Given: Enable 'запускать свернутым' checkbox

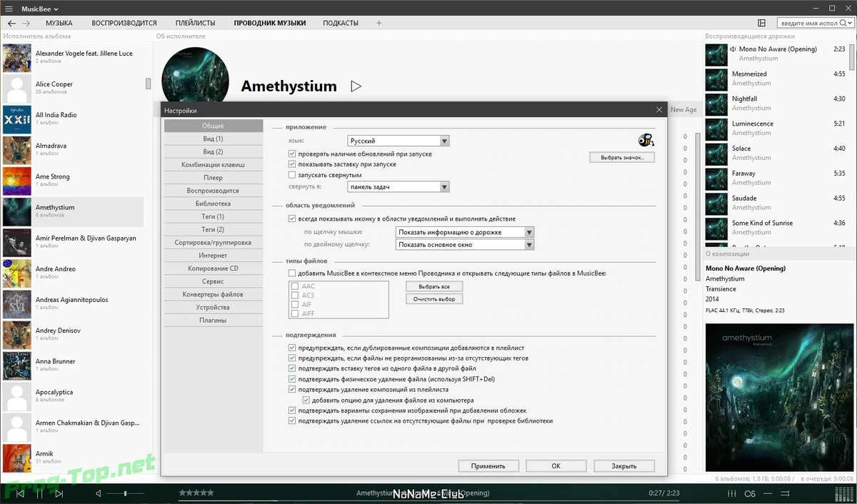Looking at the screenshot, I should pos(292,175).
